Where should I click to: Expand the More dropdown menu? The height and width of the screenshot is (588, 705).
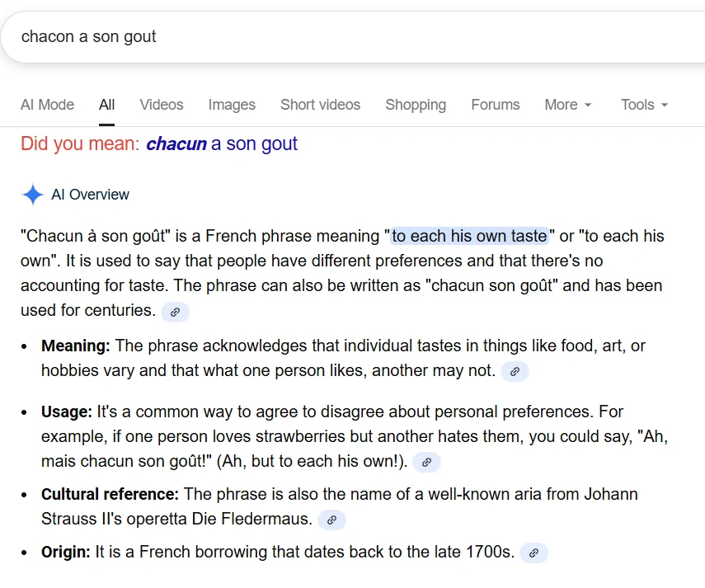(568, 105)
